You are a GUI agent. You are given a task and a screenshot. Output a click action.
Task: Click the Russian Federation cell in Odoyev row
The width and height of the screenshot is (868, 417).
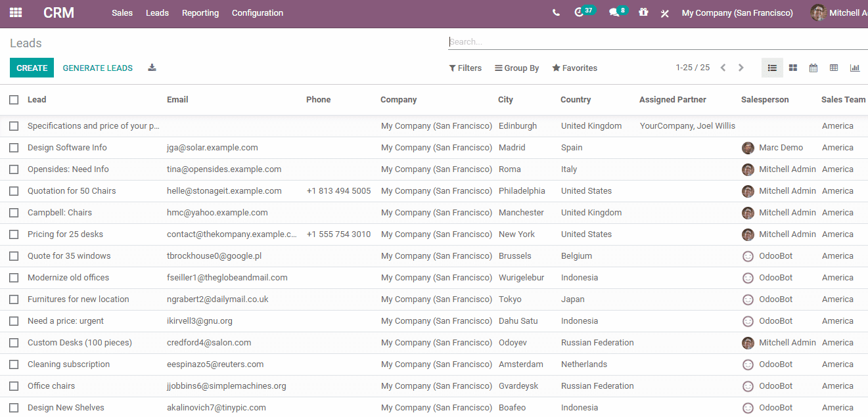[597, 343]
